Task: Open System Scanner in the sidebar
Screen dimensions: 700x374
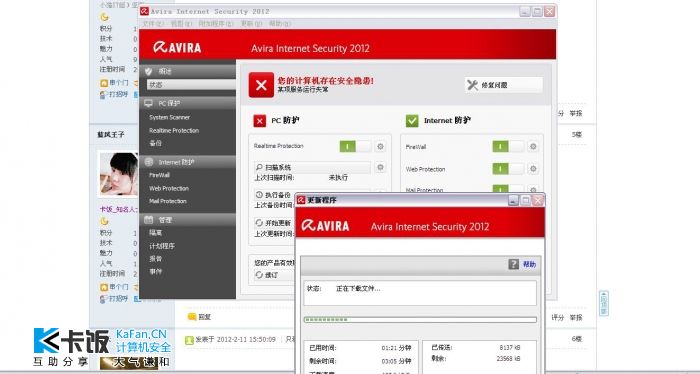Action: click(x=170, y=117)
